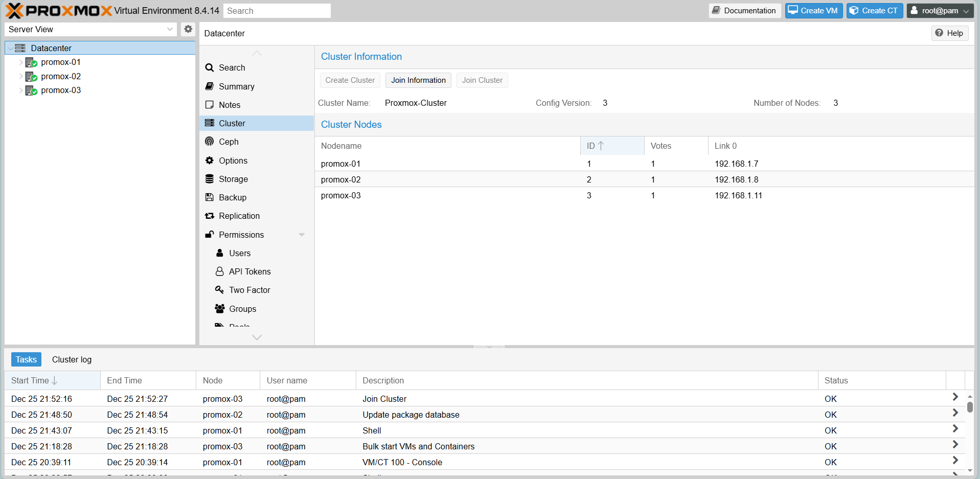Screen dimensions: 980x479
Task: Collapse the Datacenter tree node
Action: pos(11,48)
